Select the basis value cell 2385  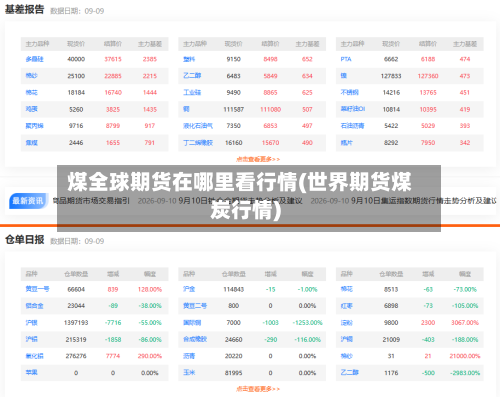tap(150, 59)
